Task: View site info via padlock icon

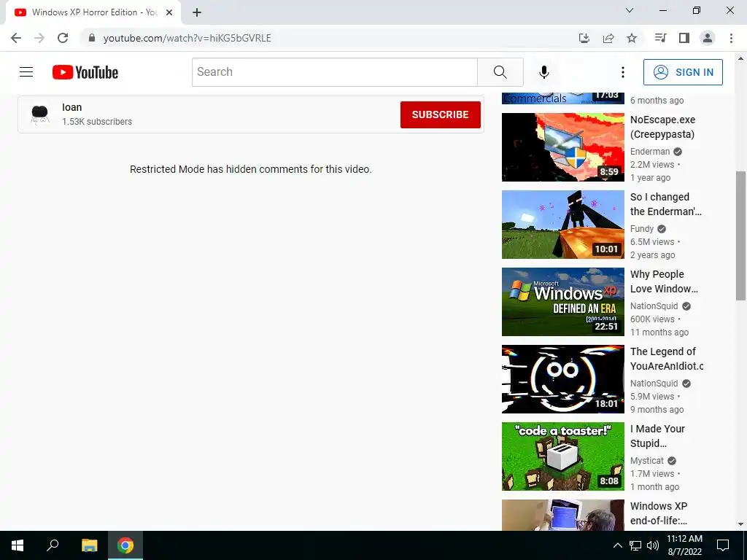Action: pos(92,38)
